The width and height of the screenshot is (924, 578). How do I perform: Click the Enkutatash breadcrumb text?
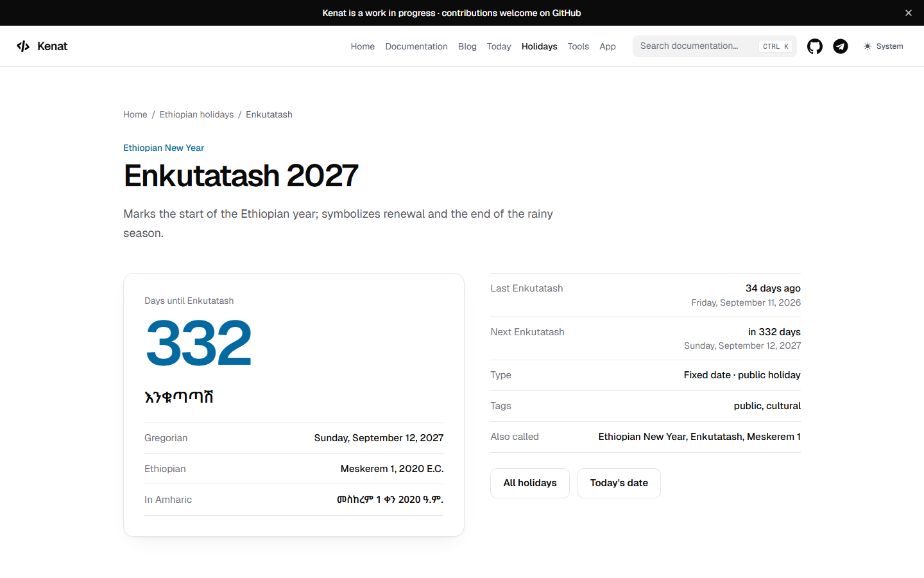click(x=269, y=114)
